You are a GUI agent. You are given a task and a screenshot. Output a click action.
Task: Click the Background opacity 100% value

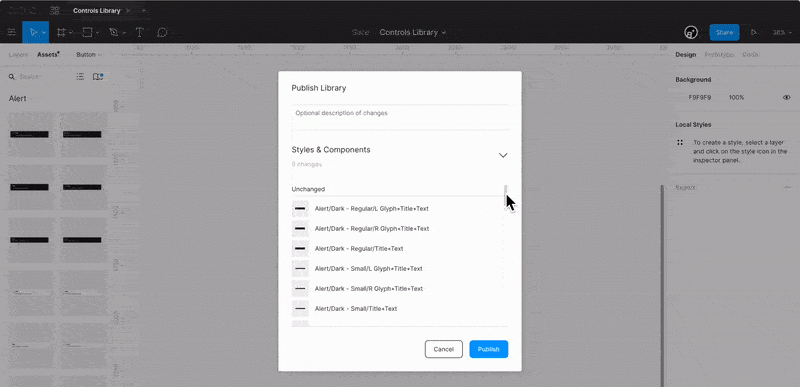(x=736, y=97)
